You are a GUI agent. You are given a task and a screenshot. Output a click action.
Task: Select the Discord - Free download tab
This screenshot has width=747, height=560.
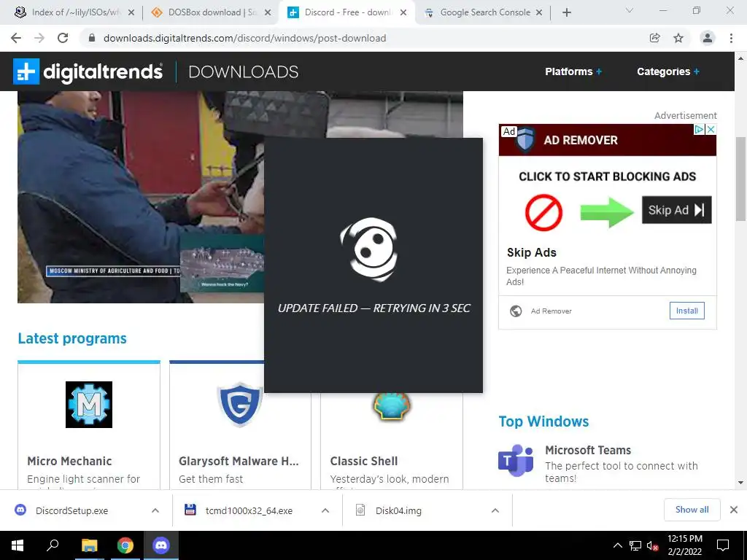[x=347, y=12]
